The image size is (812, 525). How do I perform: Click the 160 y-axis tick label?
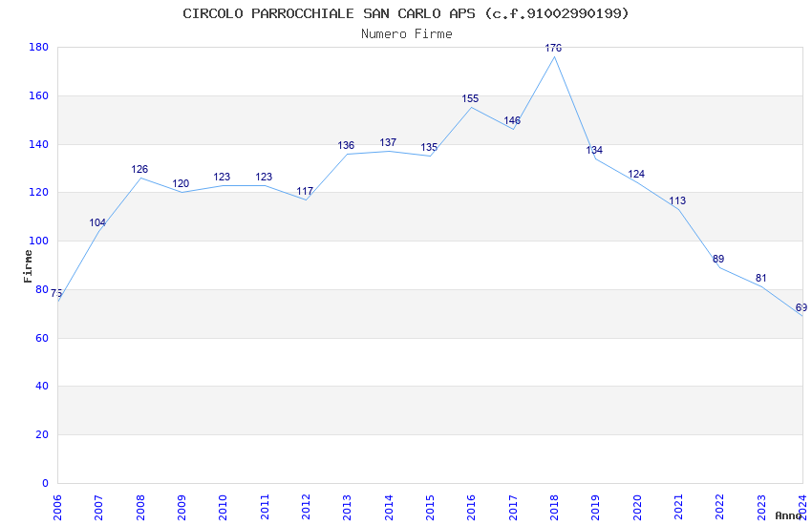tap(39, 95)
